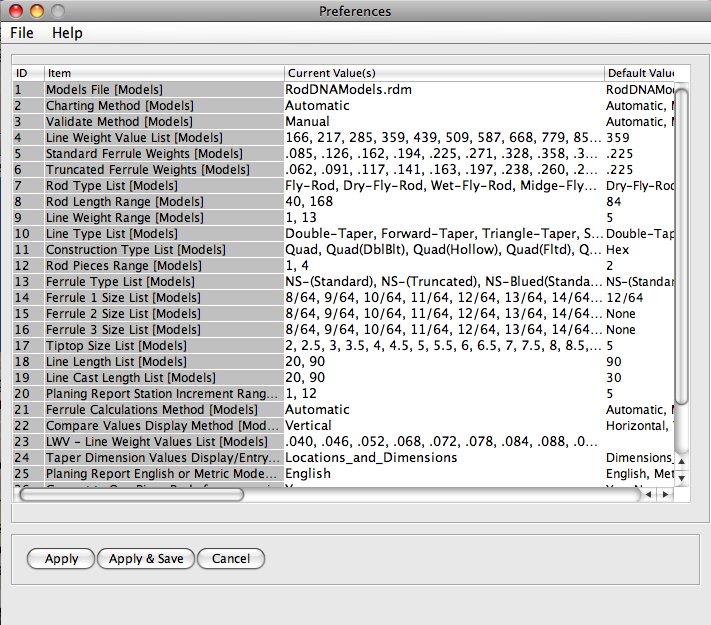Sort by Current Value(s) column header
711x625 pixels.
coord(444,73)
